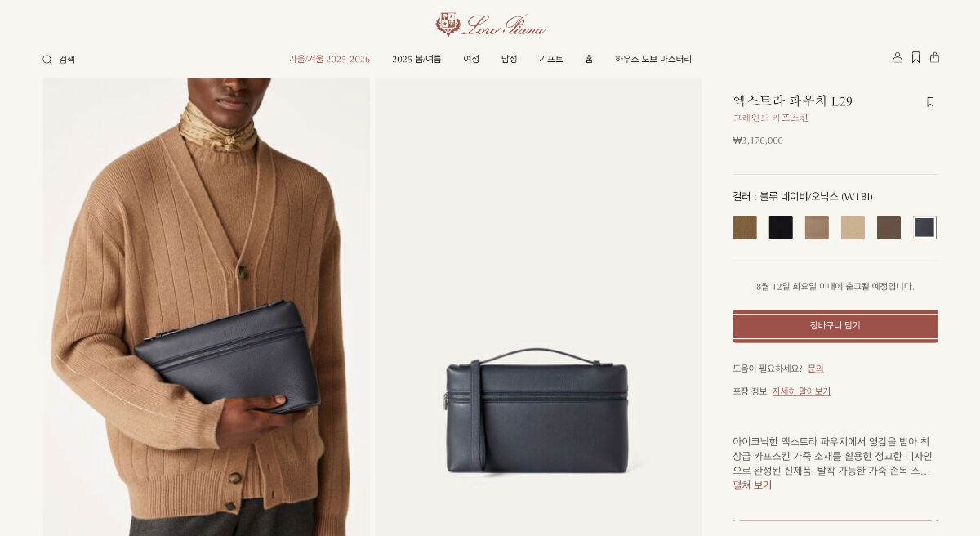
Task: Save product with bookmark icon beside title
Action: [x=930, y=102]
